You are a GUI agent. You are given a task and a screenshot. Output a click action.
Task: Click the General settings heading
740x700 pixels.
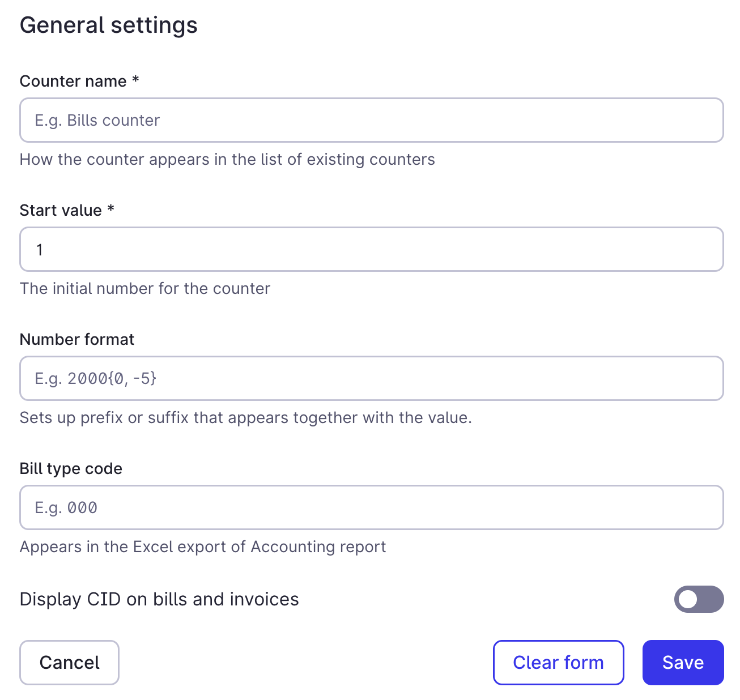click(109, 25)
